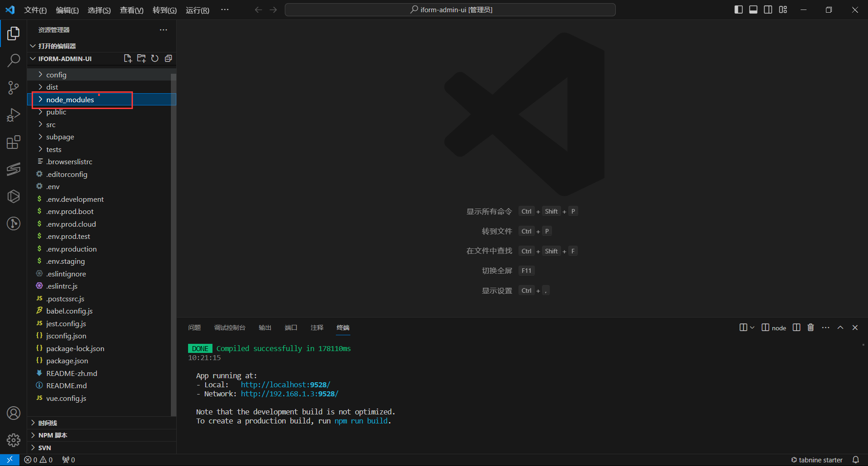Open the localhost:9528 link in terminal
Viewport: 868px width, 466px height.
tap(285, 385)
